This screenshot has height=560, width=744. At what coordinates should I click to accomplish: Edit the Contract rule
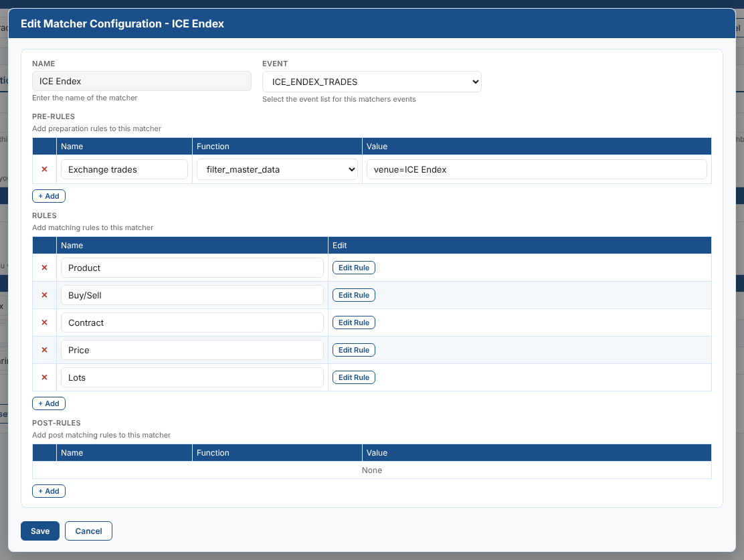(x=353, y=322)
